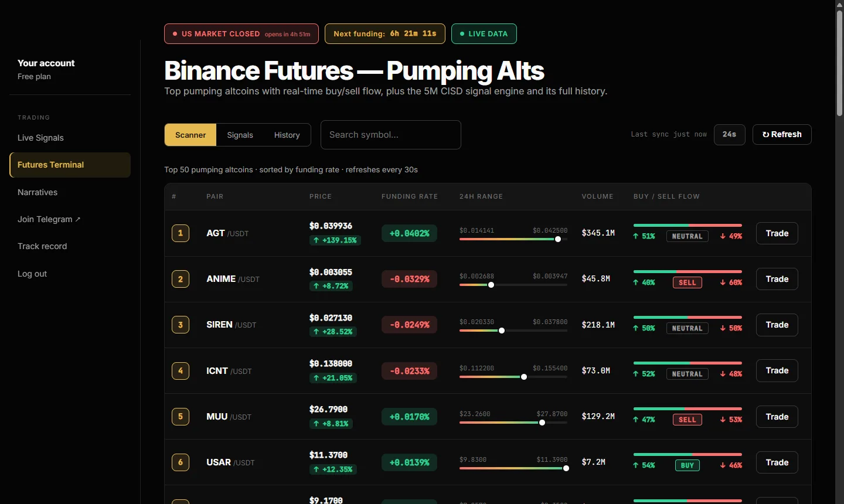Click the USAR BUY flow tag

688,466
